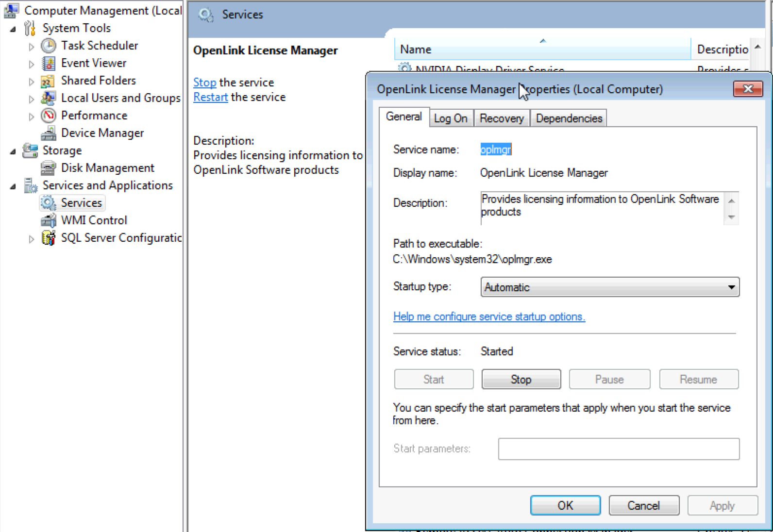Switch to the General tab
The height and width of the screenshot is (532, 773).
[x=403, y=117]
